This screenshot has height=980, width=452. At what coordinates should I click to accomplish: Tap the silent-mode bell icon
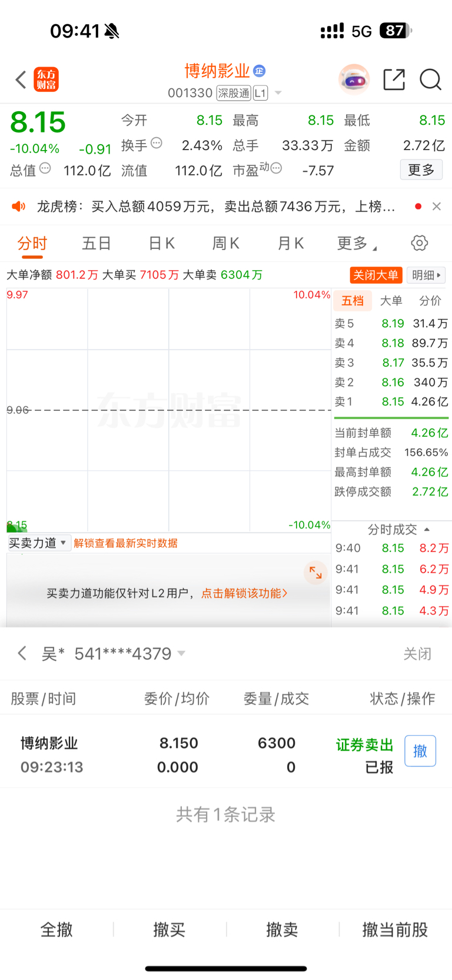(112, 31)
